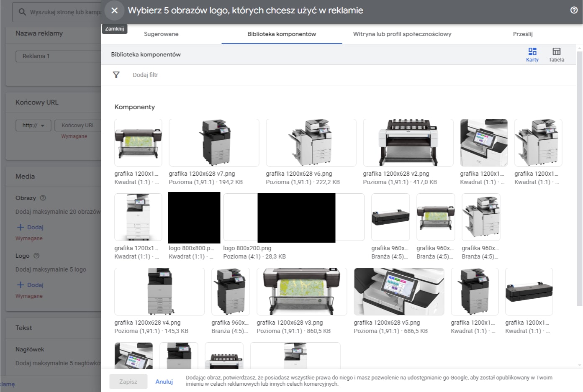This screenshot has width=583, height=392.
Task: Select grafika 1200x628 v4.png thumbnail
Action: pos(159,292)
